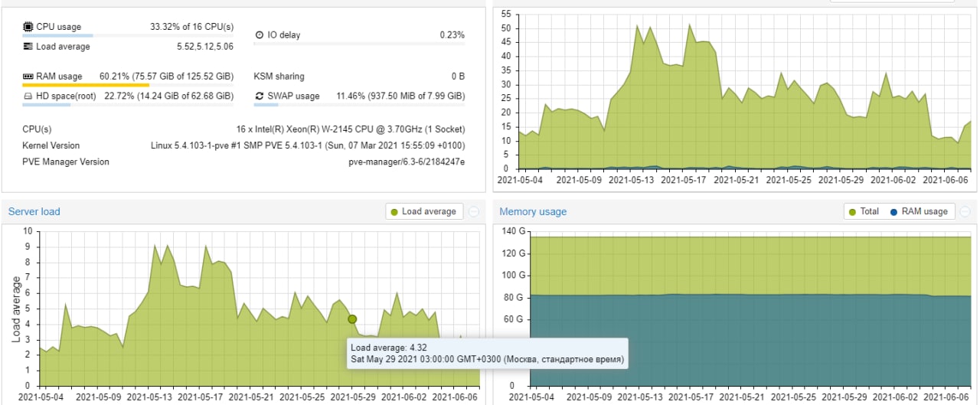980x405 pixels.
Task: Click the Load average server icon
Action: point(28,47)
